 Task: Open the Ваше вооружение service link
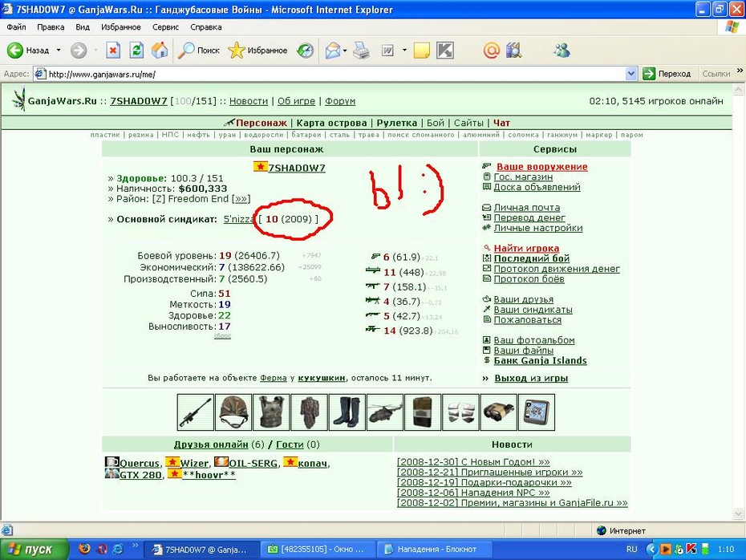[542, 167]
